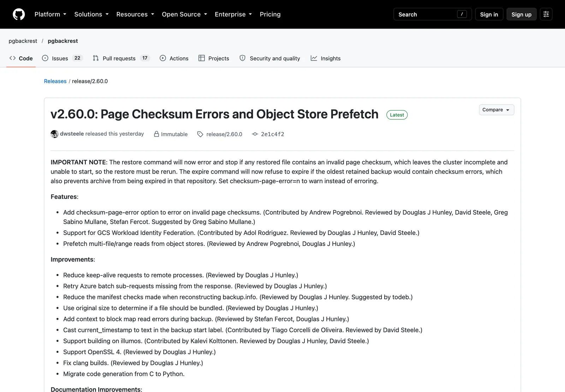Open the Actions tab
The height and width of the screenshot is (392, 565).
174,59
